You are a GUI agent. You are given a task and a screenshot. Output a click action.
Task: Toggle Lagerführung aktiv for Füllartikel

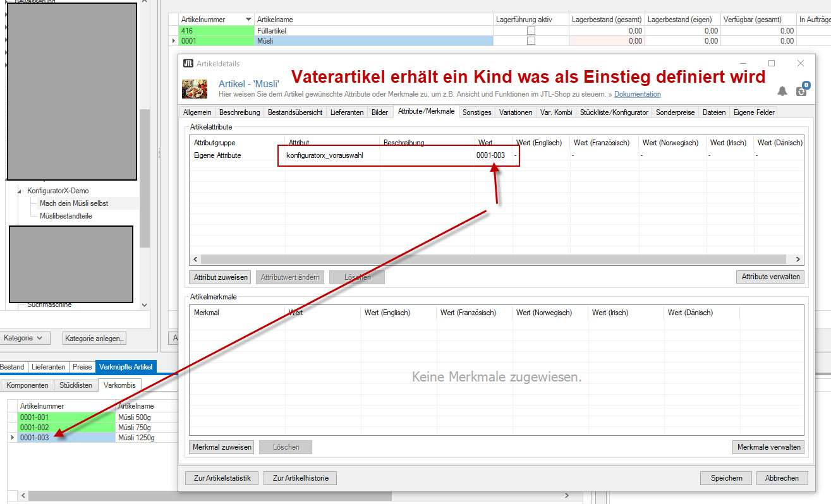[x=531, y=30]
